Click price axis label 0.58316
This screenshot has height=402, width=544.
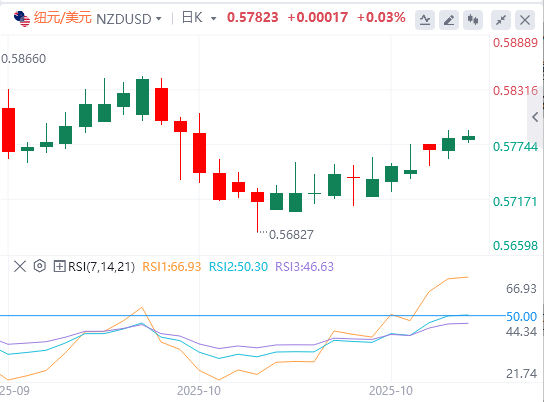[515, 91]
